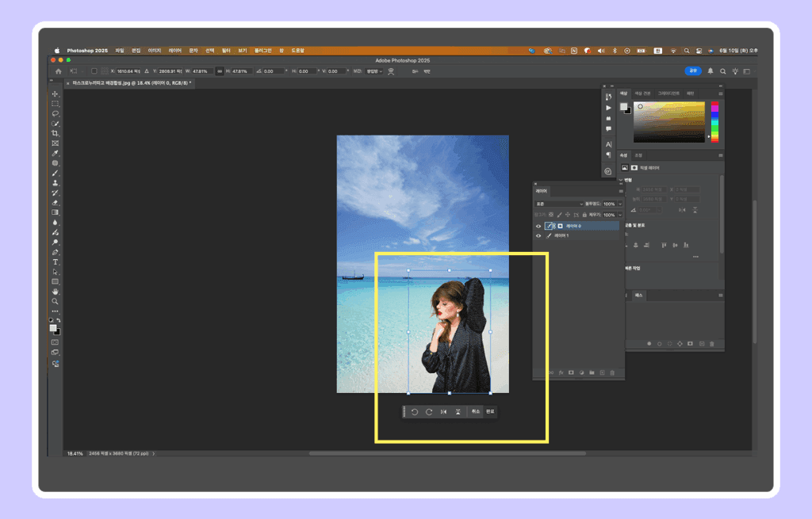
Task: Select the Hand tool
Action: (55, 292)
